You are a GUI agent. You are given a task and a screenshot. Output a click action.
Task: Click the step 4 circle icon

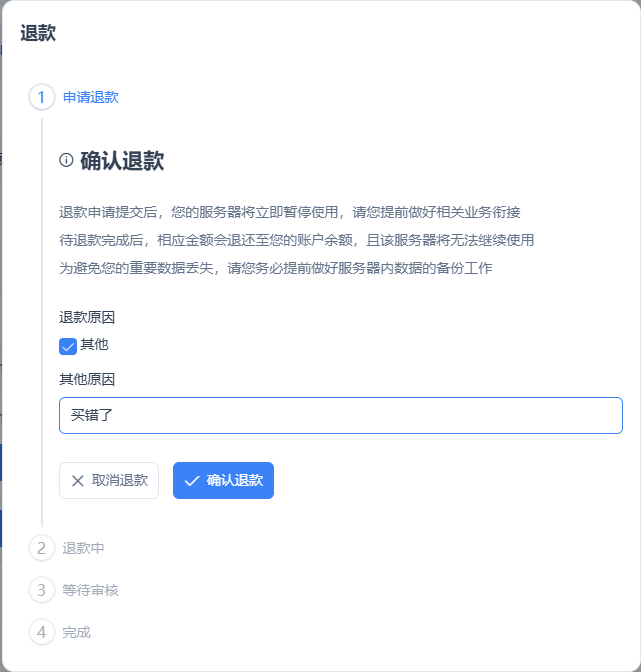(x=41, y=632)
